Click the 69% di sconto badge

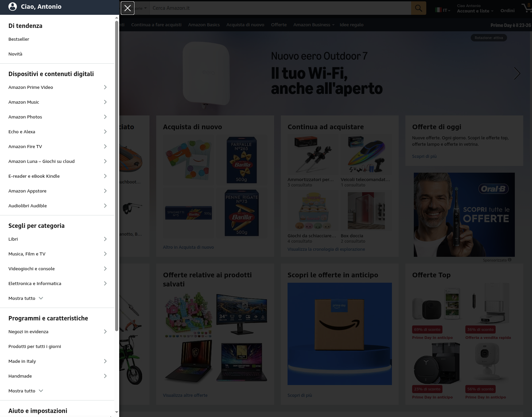click(x=427, y=329)
